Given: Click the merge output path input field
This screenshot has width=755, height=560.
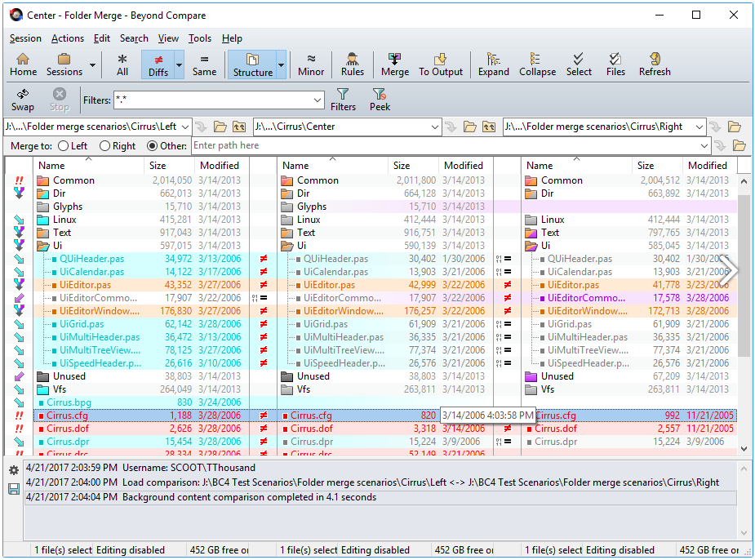Looking at the screenshot, I should (450, 146).
